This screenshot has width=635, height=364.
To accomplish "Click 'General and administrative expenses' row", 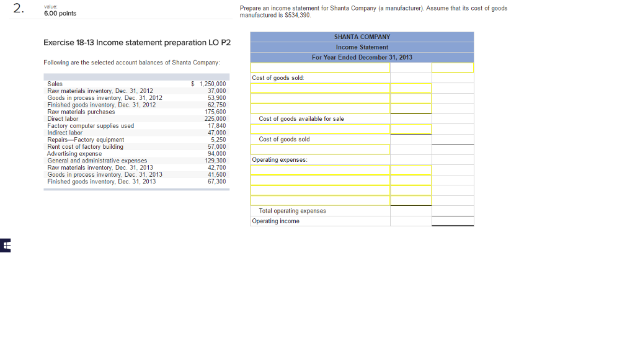I will (x=136, y=161).
